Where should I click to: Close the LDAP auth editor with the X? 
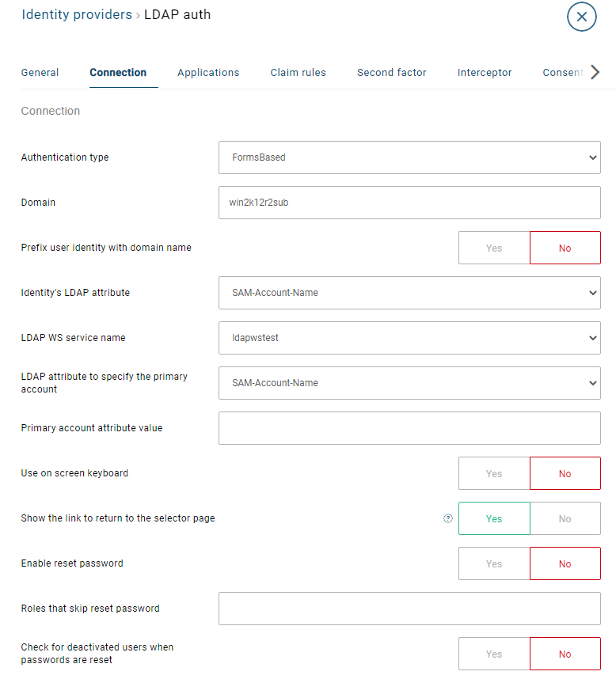581,17
